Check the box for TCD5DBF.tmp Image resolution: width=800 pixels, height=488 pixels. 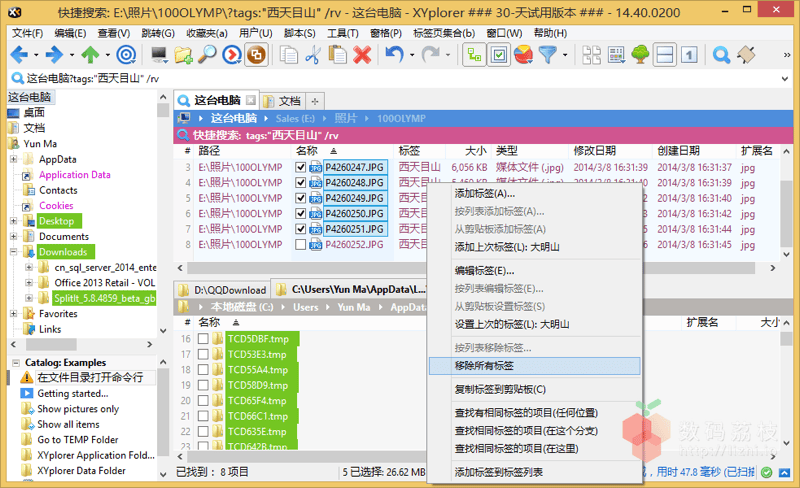tap(203, 339)
